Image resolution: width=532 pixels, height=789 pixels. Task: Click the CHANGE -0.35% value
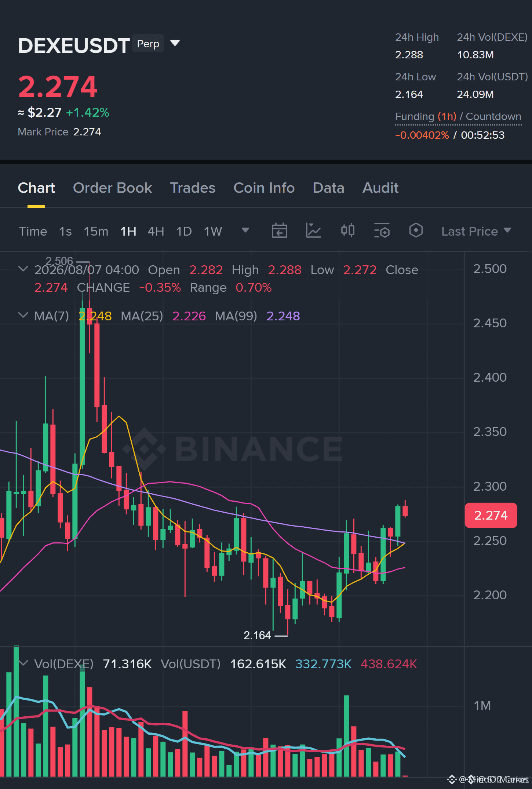pos(160,287)
